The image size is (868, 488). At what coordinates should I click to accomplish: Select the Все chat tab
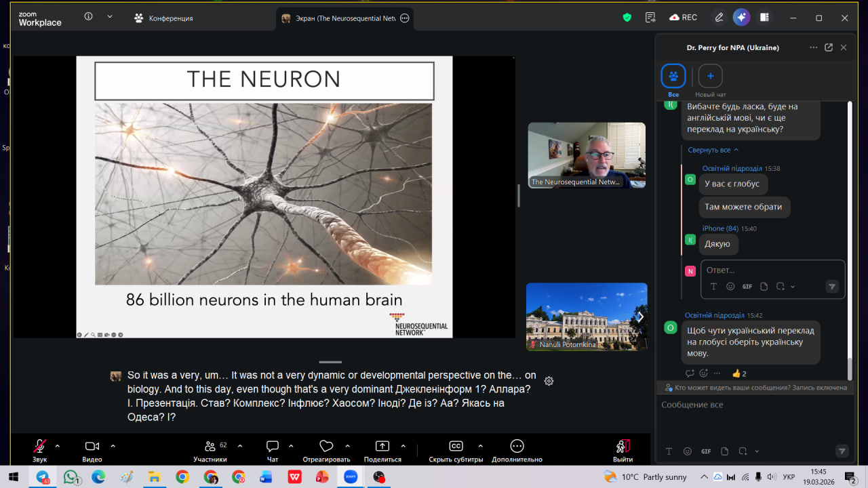tap(673, 77)
